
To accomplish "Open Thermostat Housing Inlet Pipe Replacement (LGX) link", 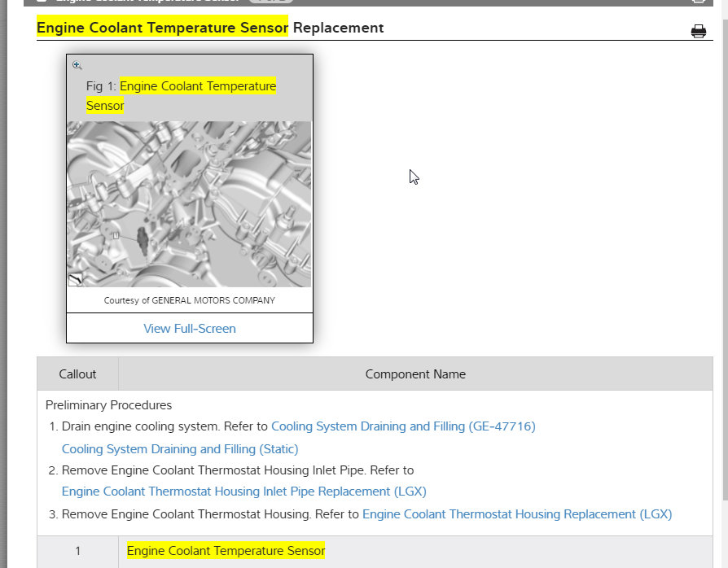I will [243, 492].
